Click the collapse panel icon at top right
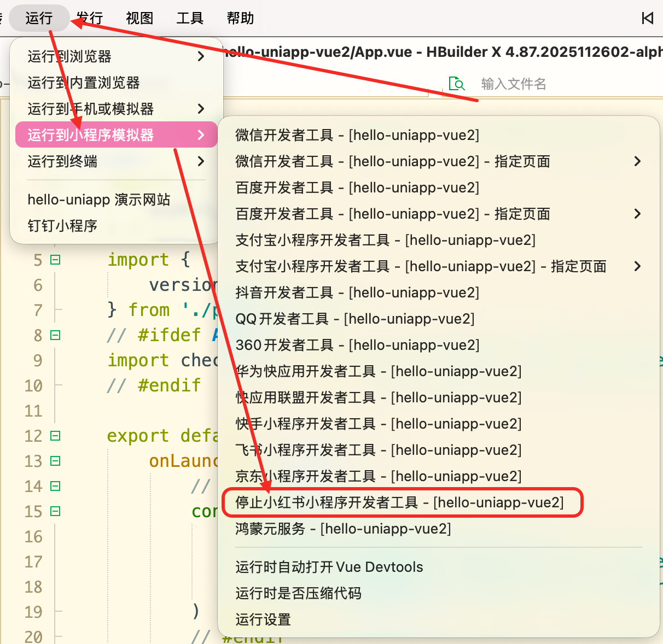The image size is (663, 644). tap(648, 18)
